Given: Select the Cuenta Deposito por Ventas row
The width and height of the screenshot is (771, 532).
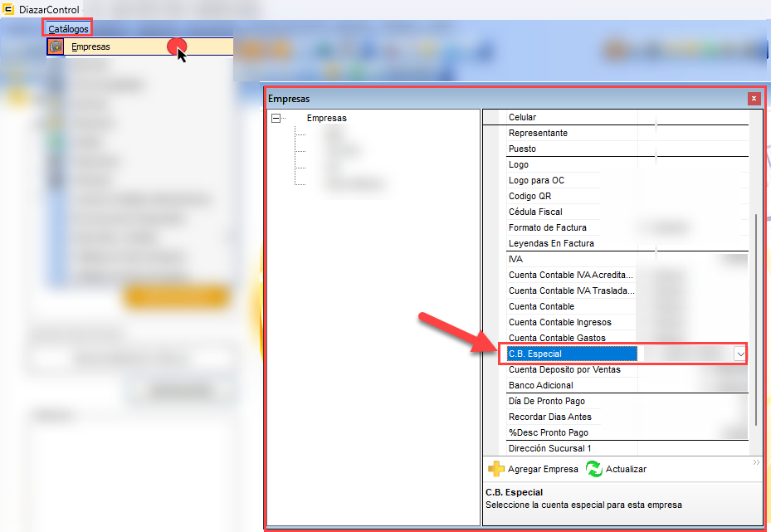Looking at the screenshot, I should 564,370.
